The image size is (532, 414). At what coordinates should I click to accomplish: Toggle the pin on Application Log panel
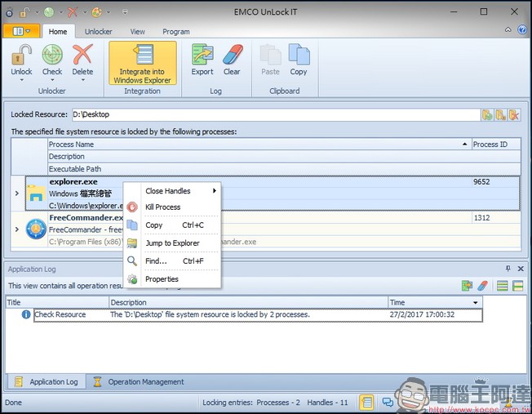pos(508,269)
